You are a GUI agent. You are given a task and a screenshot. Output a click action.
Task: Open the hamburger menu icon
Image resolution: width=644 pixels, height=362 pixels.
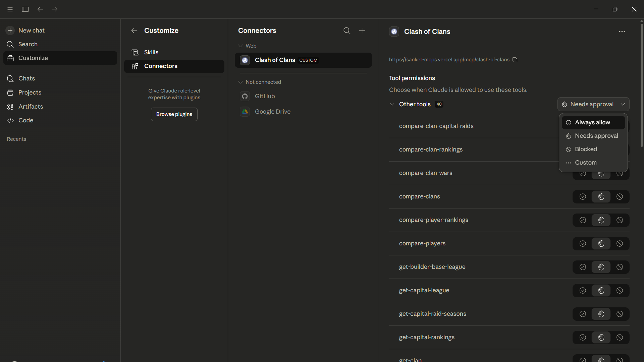[10, 9]
